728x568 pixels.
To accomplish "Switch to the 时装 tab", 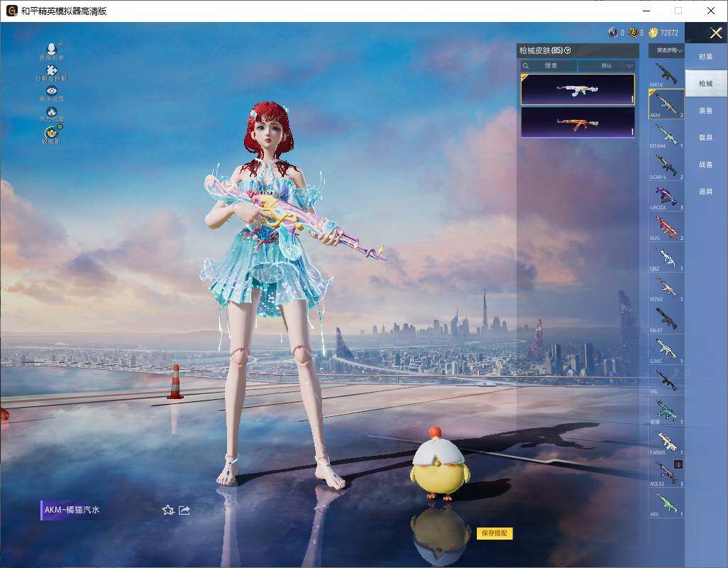I will 706,57.
